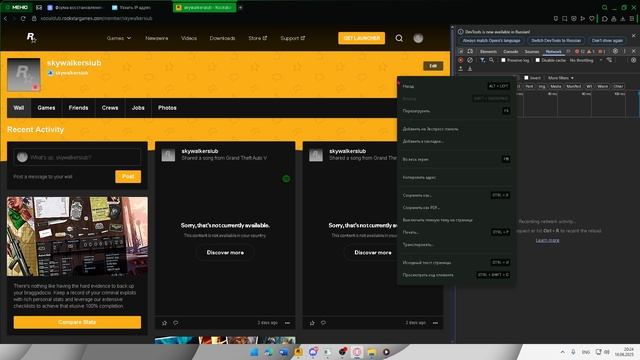Open the Crews profile tab
Viewport: 640px width, 360px height.
coord(110,108)
